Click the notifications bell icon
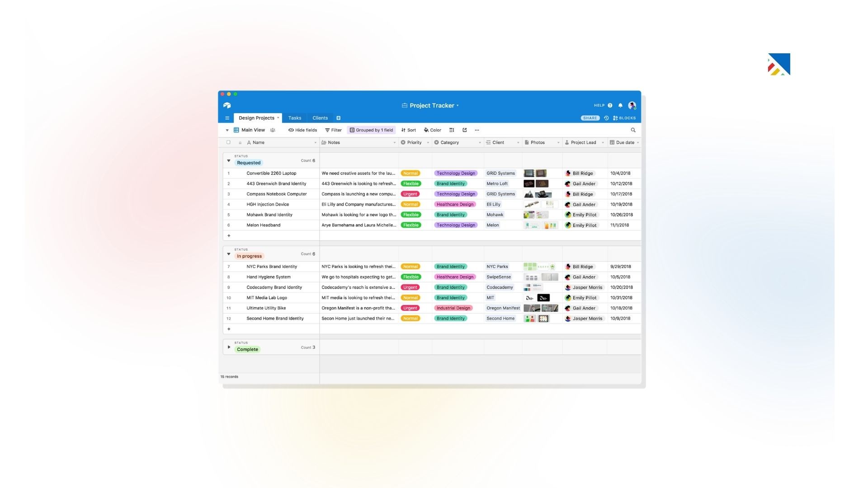The image size is (868, 488). pos(620,105)
